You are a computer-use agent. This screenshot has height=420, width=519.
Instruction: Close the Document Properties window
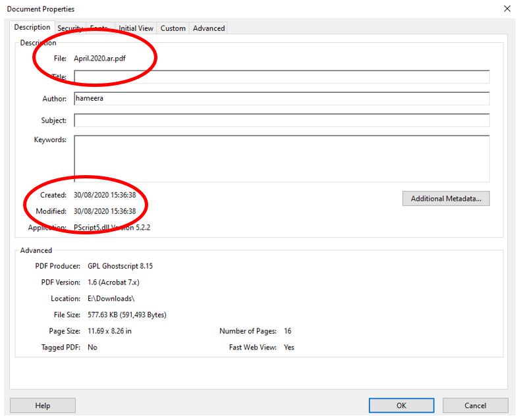coord(506,9)
